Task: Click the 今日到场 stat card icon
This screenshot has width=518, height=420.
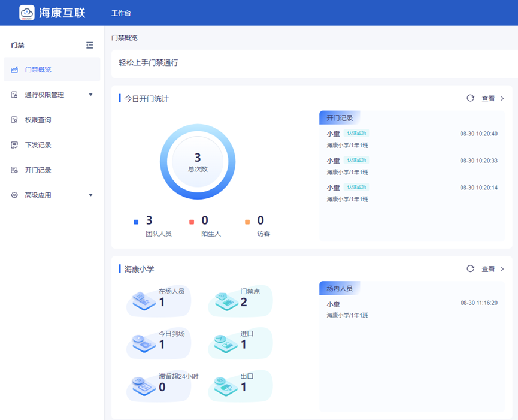Action: (x=141, y=343)
